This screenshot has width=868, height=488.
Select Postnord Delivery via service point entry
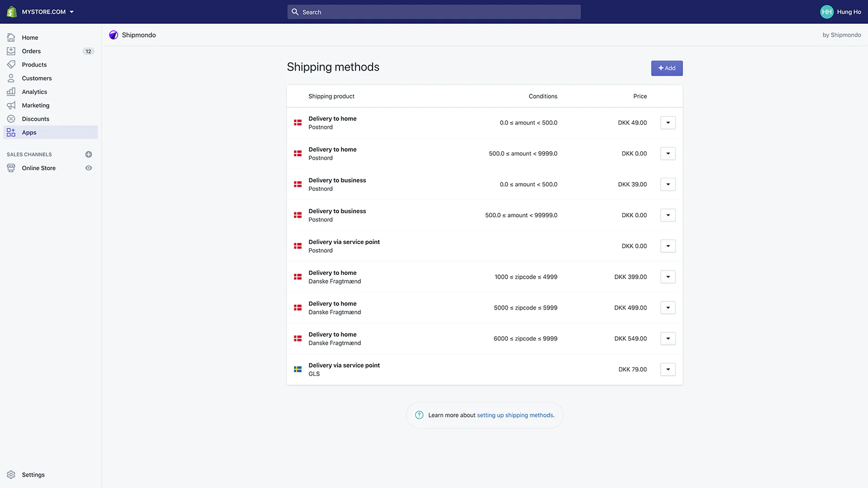click(x=484, y=246)
